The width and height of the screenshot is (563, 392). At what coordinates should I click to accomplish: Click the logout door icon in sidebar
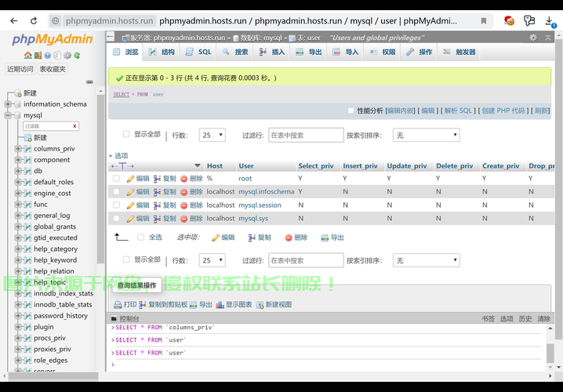click(38, 56)
